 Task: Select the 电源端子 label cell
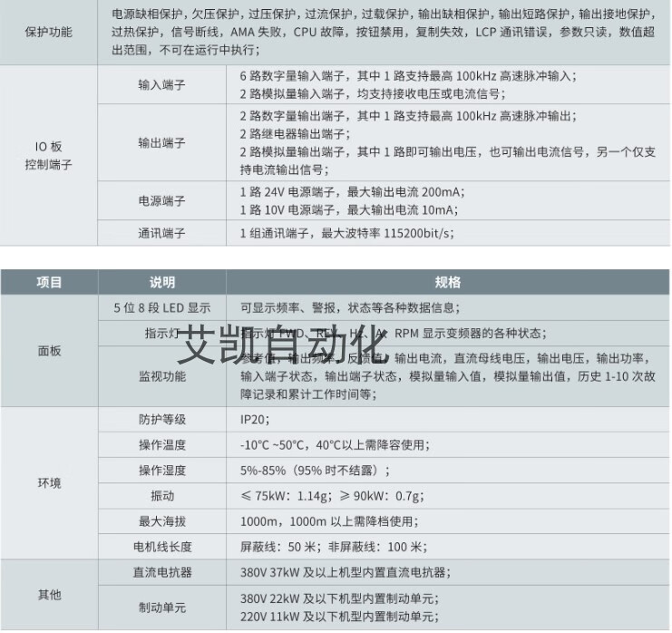coord(161,200)
